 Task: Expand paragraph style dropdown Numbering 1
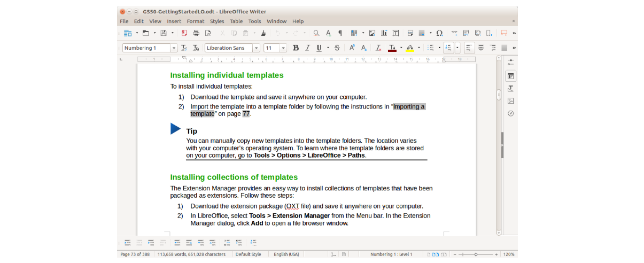pos(174,48)
